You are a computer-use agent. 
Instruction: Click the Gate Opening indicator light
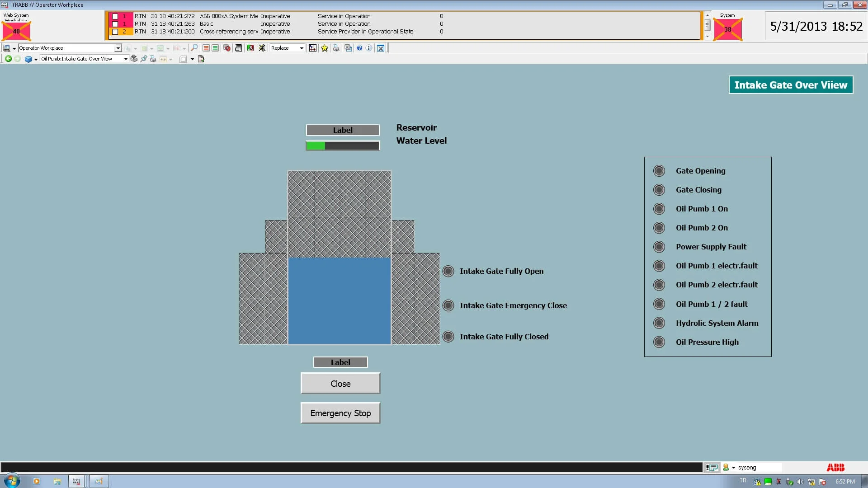pos(659,171)
